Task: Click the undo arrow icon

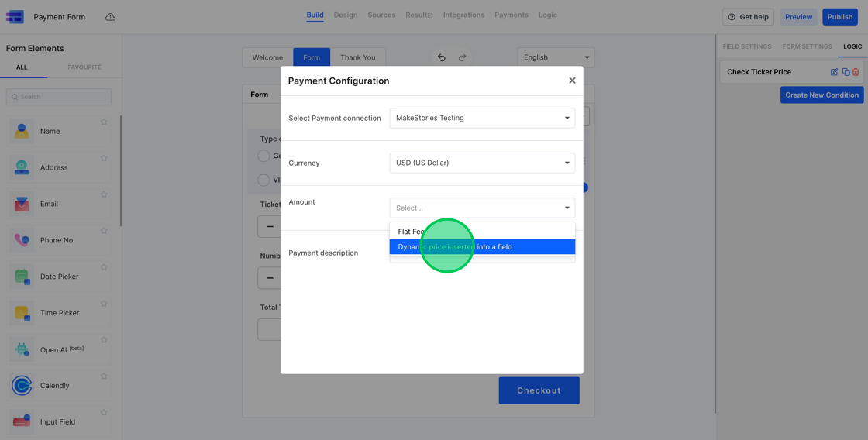Action: click(x=442, y=57)
